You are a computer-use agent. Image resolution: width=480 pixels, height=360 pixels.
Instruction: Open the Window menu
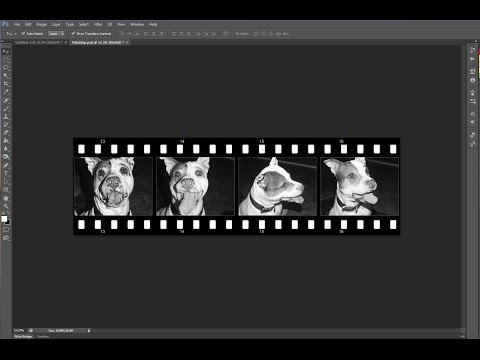(137, 24)
